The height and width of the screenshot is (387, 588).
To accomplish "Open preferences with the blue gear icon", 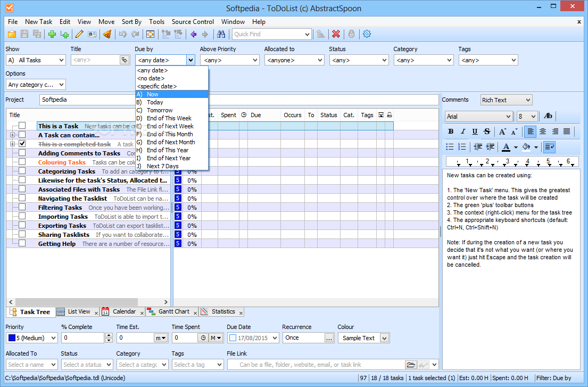I will 367,34.
